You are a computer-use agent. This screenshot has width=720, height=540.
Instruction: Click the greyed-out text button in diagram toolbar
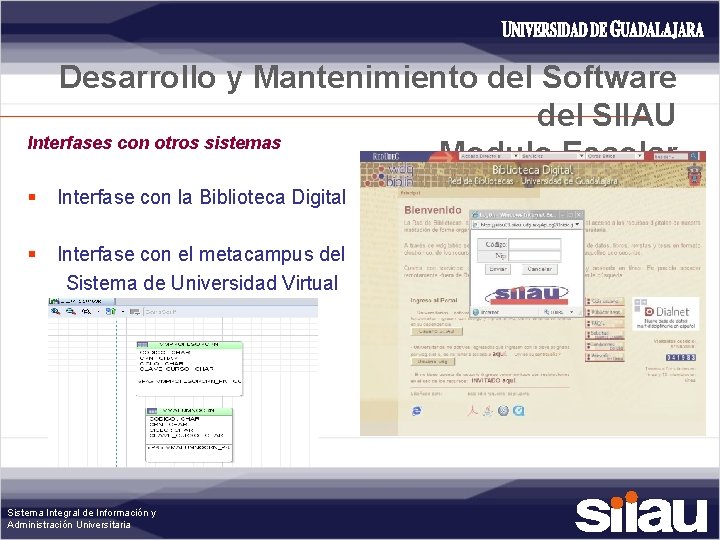160,312
